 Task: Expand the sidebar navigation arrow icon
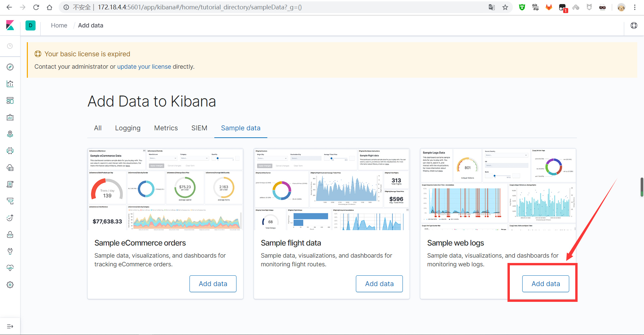tap(10, 326)
